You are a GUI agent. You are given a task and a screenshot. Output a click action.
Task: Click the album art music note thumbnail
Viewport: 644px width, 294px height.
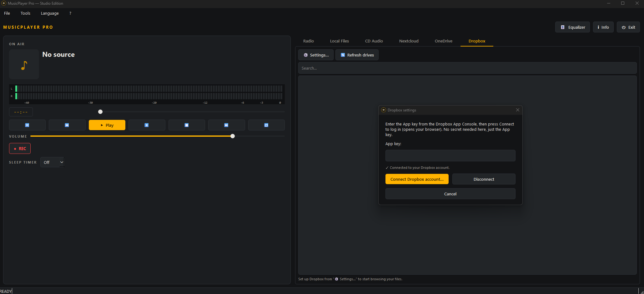24,64
